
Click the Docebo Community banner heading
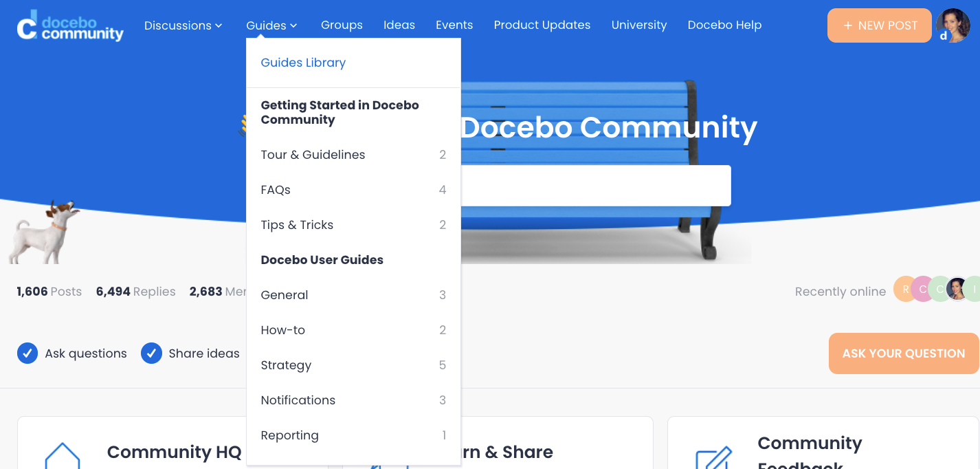[608, 127]
